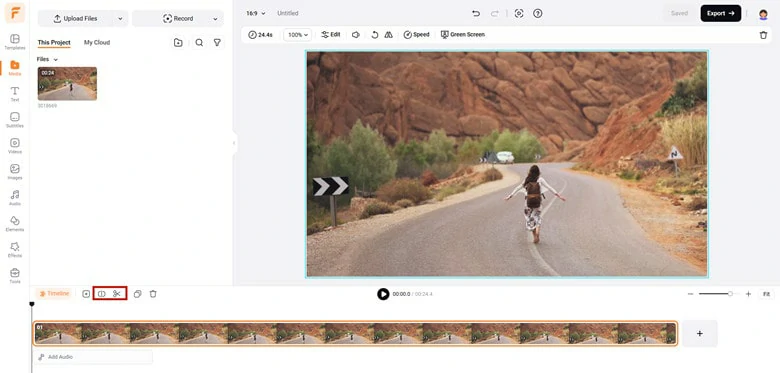The image size is (780, 373).
Task: Select the This Project tab
Action: tap(54, 43)
